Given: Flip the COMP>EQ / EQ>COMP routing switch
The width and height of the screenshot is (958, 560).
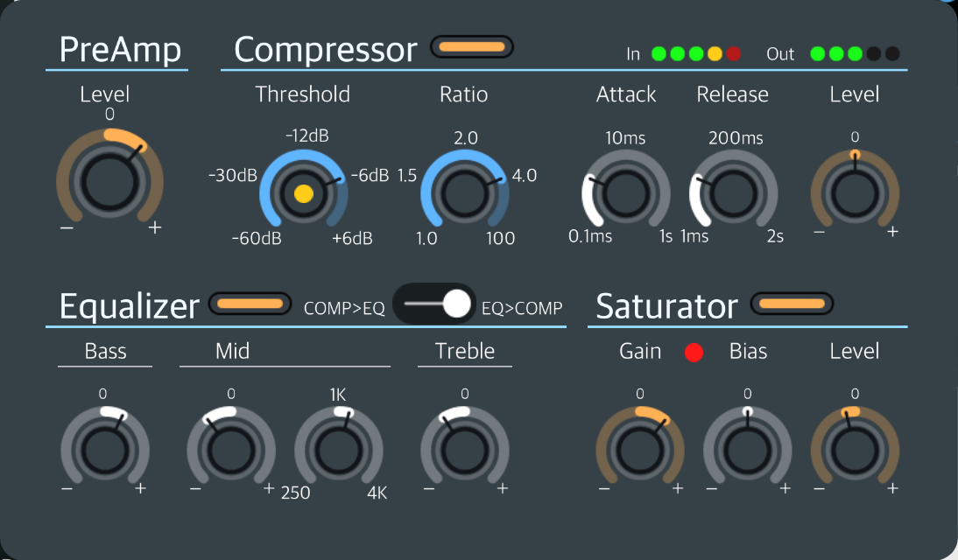Looking at the screenshot, I should coord(433,304).
